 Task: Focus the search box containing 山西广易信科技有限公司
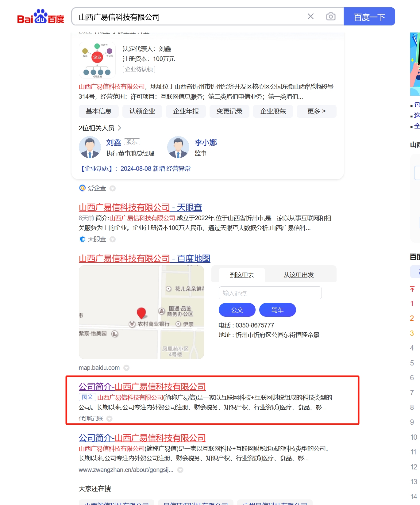pyautogui.click(x=190, y=17)
